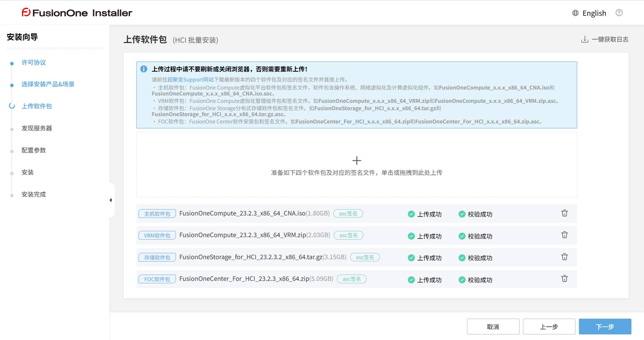Click the 上传软件包 page heading

[x=145, y=40]
